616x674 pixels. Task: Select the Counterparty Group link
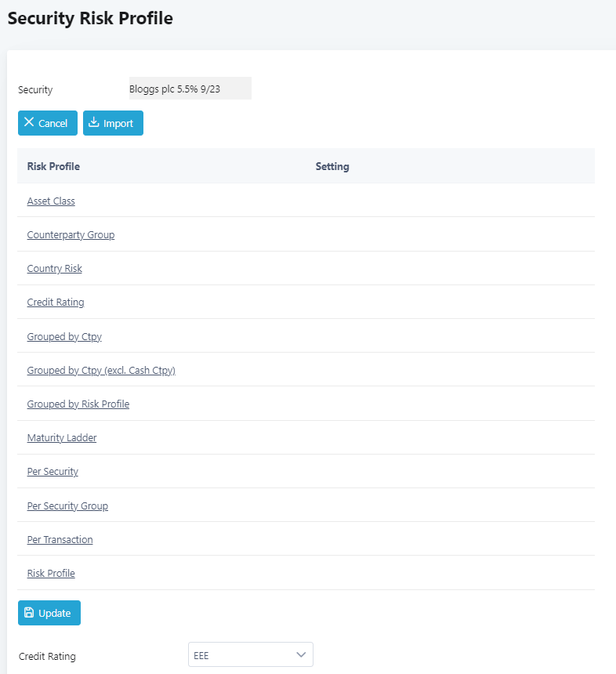[71, 235]
